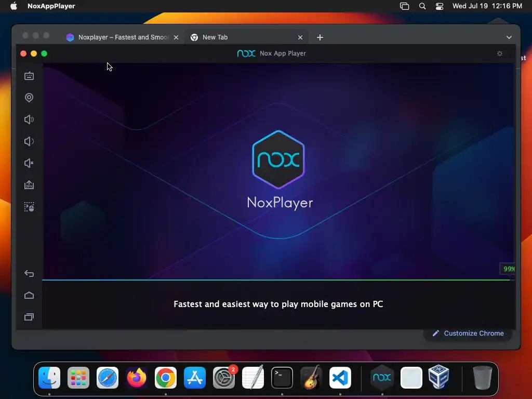
Task: Switch to the Noxplayer Chrome tab
Action: (123, 37)
